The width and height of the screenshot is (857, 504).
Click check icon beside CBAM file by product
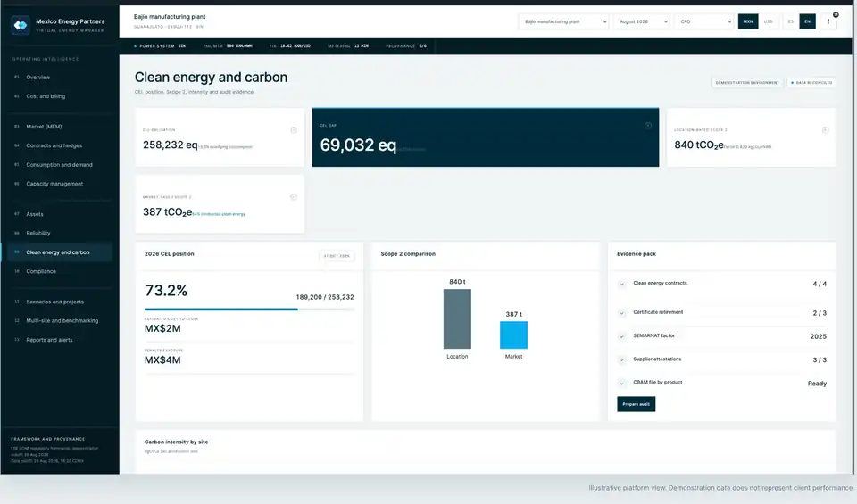(621, 384)
